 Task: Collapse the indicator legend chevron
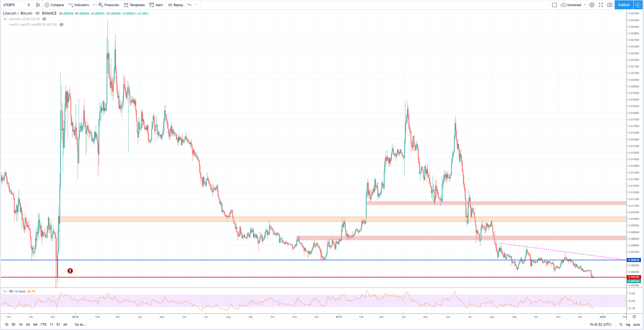point(5,19)
